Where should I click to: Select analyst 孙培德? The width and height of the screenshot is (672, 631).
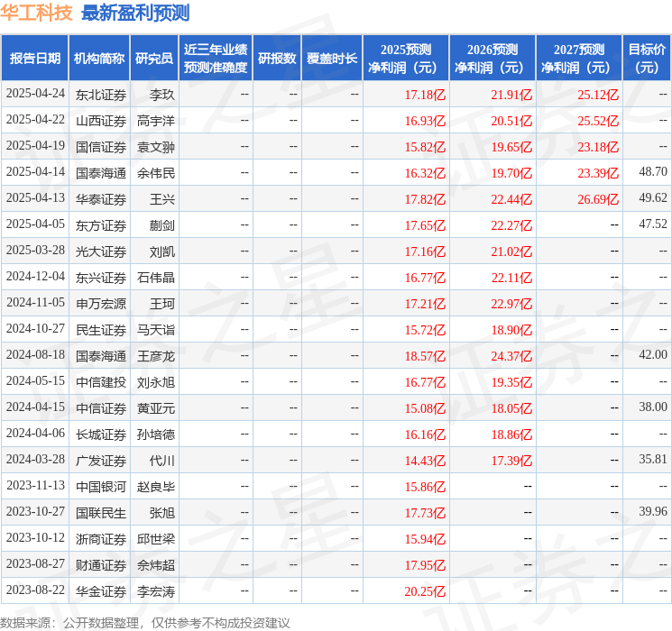[x=156, y=434]
